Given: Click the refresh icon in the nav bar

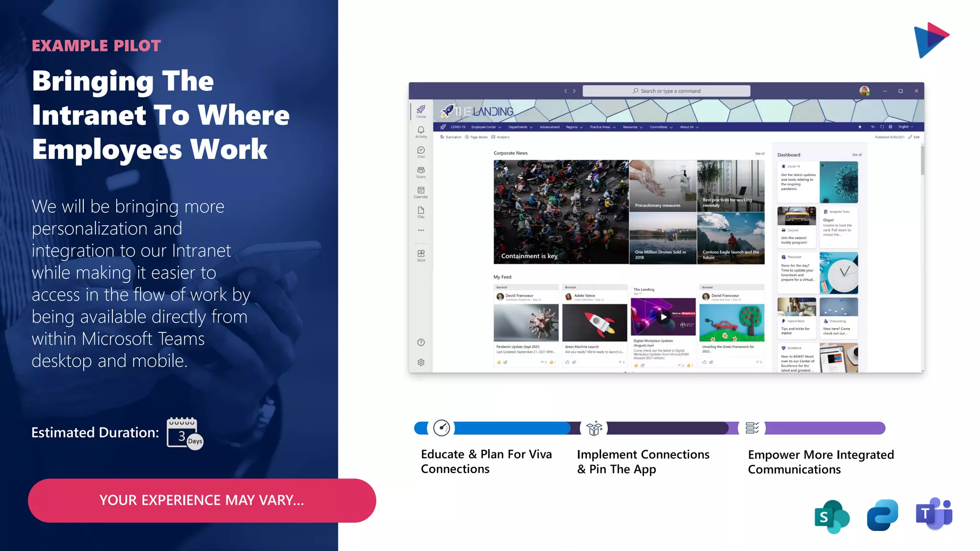Looking at the screenshot, I should (882, 127).
